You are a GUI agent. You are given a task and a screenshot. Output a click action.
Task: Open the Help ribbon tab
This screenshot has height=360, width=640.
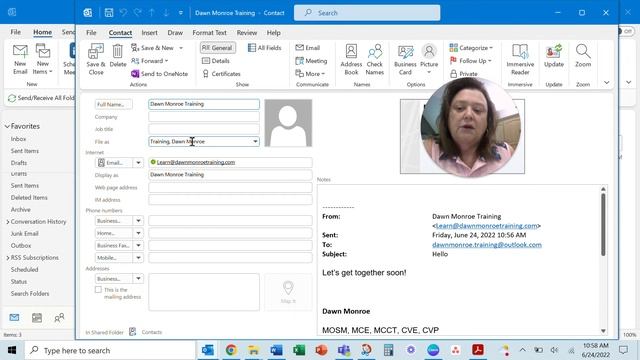click(x=273, y=33)
